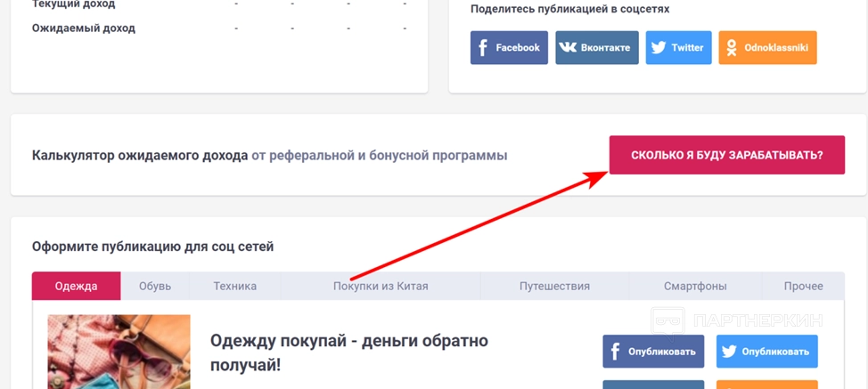
Task: Click the Оформите публикацию для соц сетей heading
Action: (x=152, y=247)
